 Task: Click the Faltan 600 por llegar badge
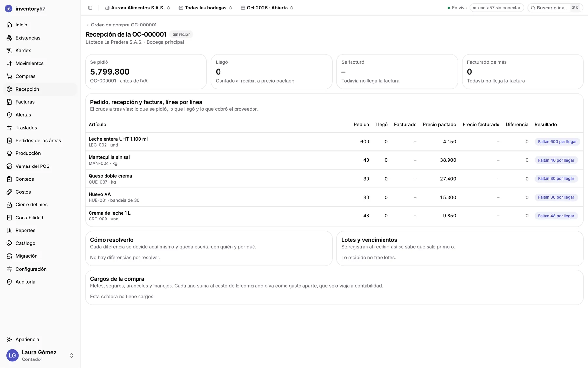(x=557, y=142)
